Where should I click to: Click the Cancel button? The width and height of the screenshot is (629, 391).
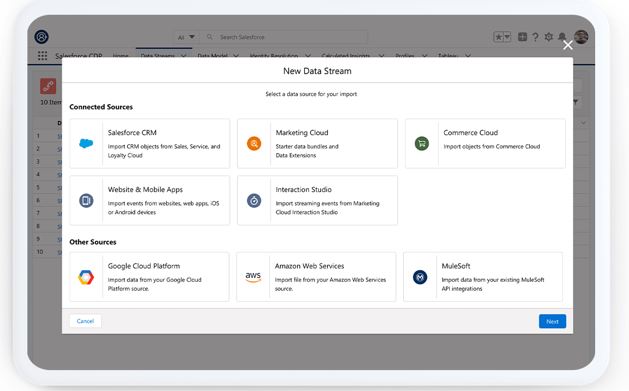click(x=85, y=321)
